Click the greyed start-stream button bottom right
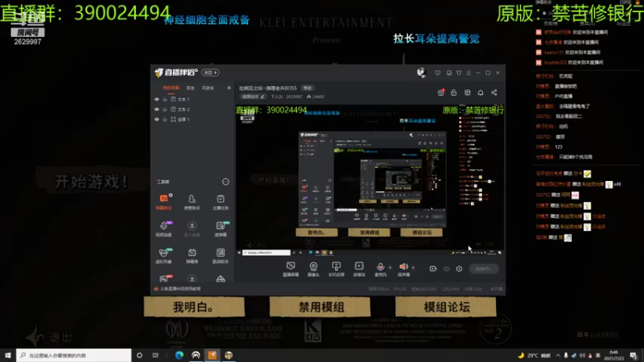644x362 pixels. 484,269
